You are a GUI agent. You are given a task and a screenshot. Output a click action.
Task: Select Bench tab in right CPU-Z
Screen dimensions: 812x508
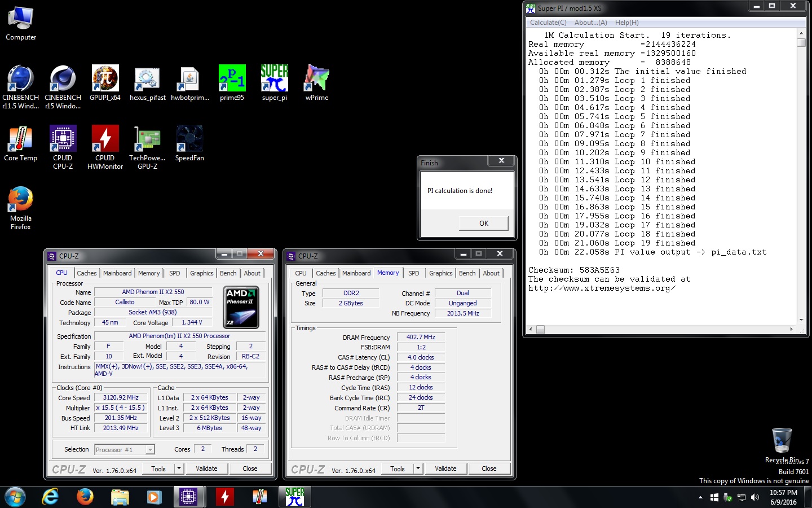467,273
